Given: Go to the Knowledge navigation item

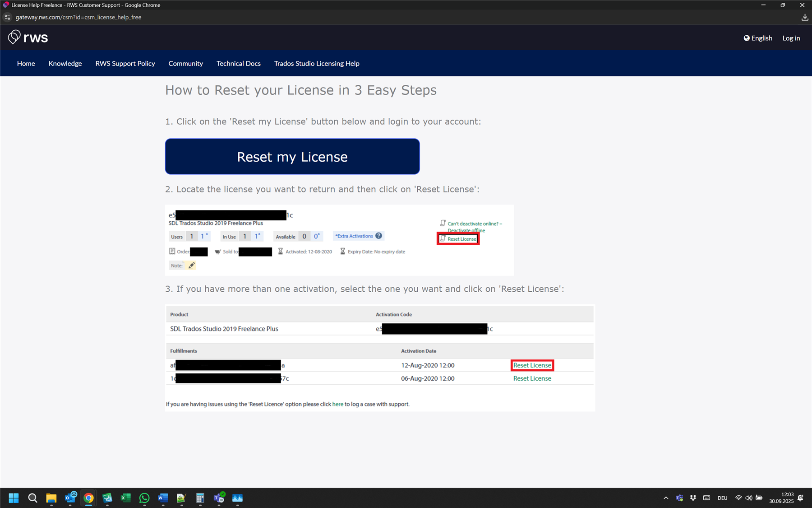Looking at the screenshot, I should [x=65, y=63].
